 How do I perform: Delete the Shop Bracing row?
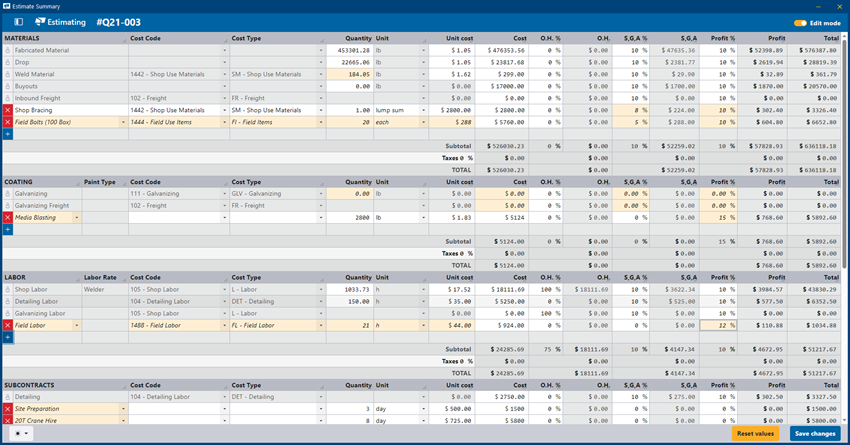(7, 110)
